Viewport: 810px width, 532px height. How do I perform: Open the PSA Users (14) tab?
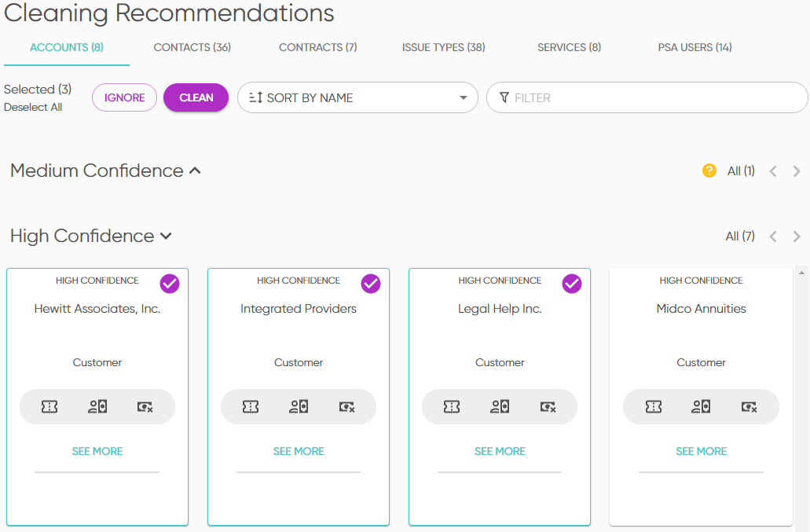coord(695,47)
